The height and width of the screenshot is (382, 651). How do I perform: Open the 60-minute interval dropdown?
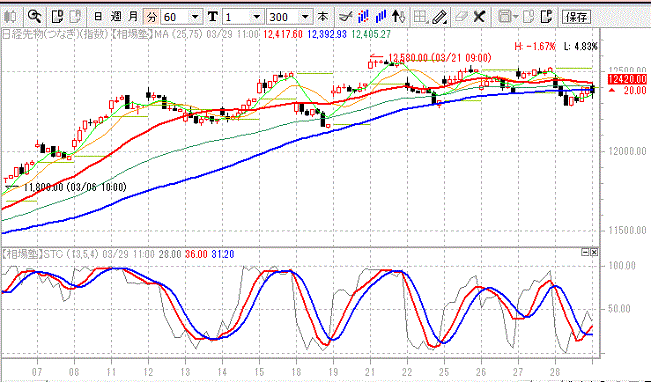click(x=181, y=17)
